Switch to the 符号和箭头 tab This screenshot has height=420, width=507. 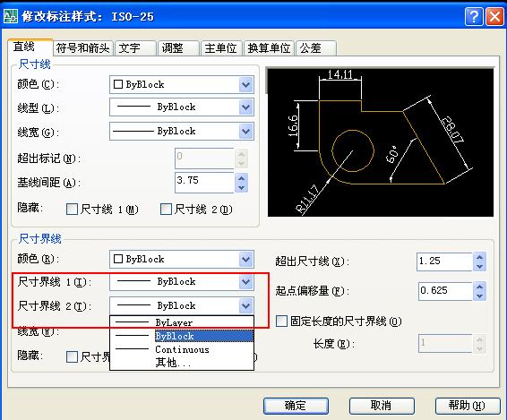click(83, 48)
